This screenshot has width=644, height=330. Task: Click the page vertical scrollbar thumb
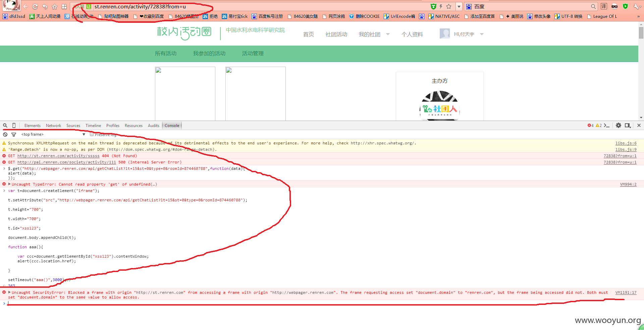641,33
